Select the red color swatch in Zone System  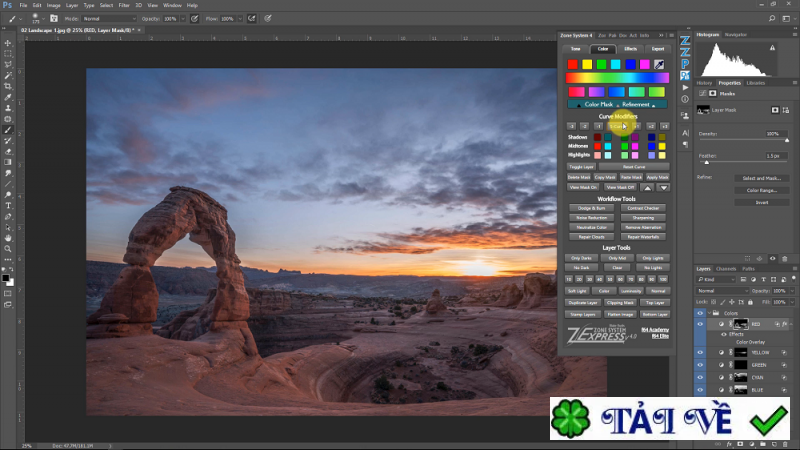pos(574,64)
